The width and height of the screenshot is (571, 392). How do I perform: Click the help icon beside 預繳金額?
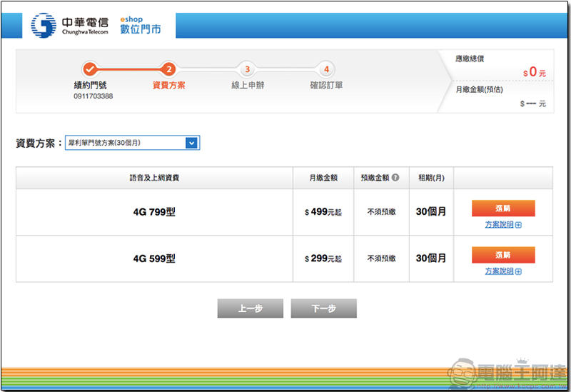point(395,178)
